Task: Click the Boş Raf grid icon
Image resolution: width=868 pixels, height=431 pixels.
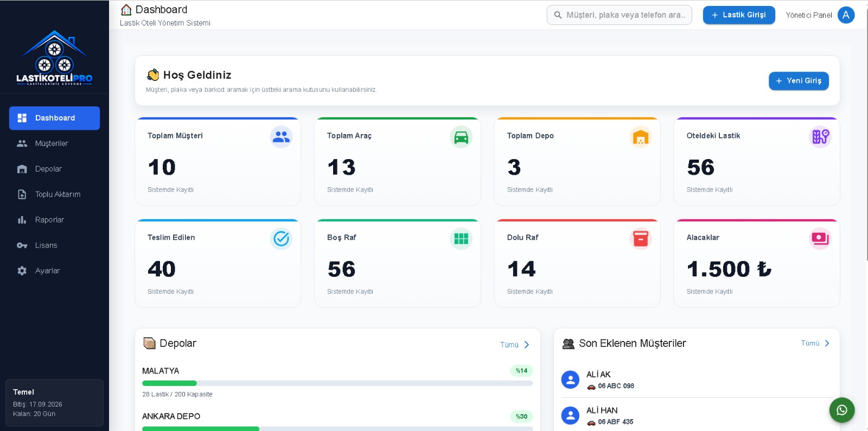Action: tap(461, 238)
